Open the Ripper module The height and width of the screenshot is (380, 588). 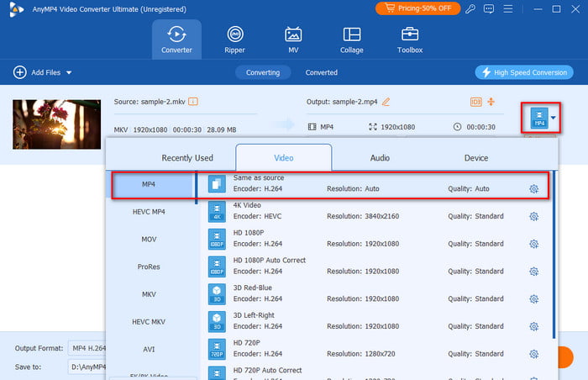(234, 40)
